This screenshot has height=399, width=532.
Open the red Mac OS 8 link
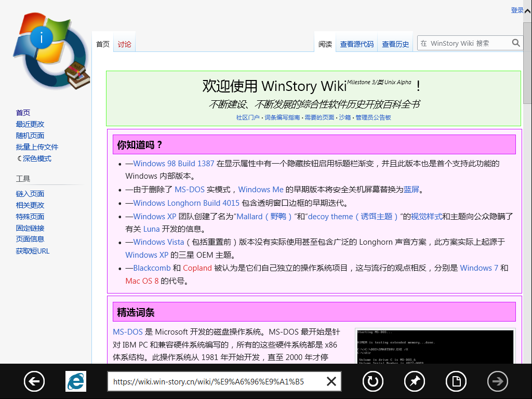point(142,281)
